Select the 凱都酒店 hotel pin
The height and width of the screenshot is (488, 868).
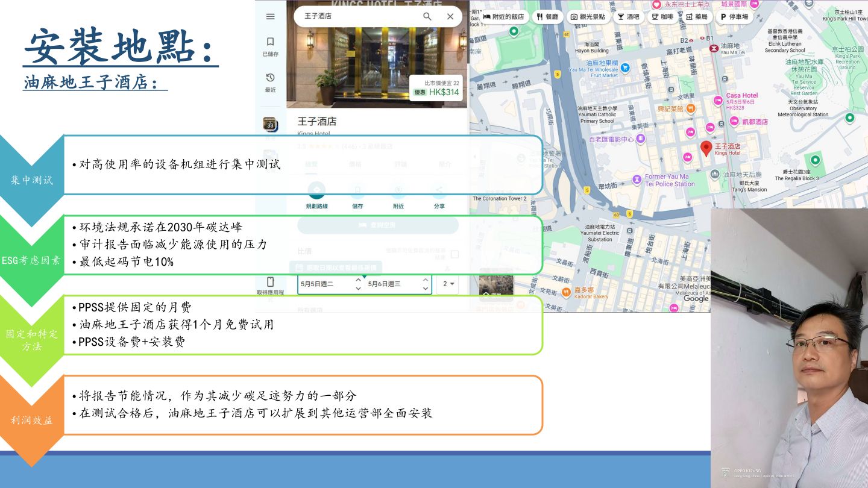pos(735,122)
